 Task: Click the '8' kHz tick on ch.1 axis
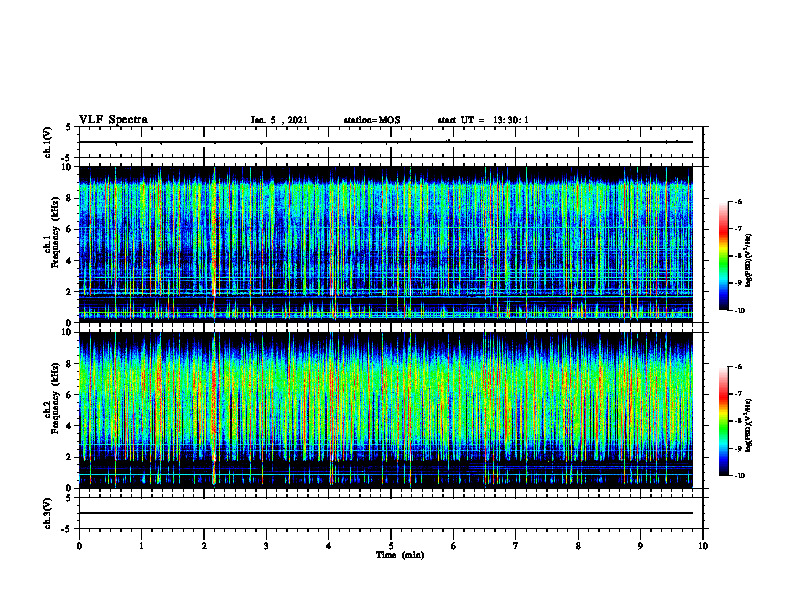point(70,198)
